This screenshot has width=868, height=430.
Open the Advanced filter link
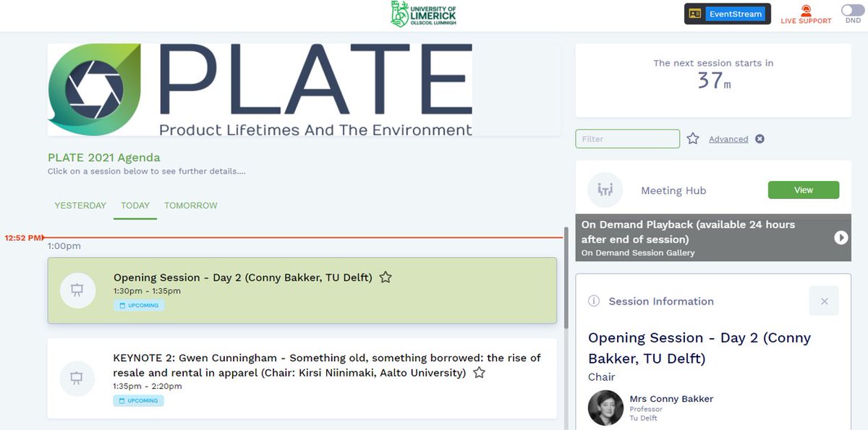pyautogui.click(x=728, y=139)
